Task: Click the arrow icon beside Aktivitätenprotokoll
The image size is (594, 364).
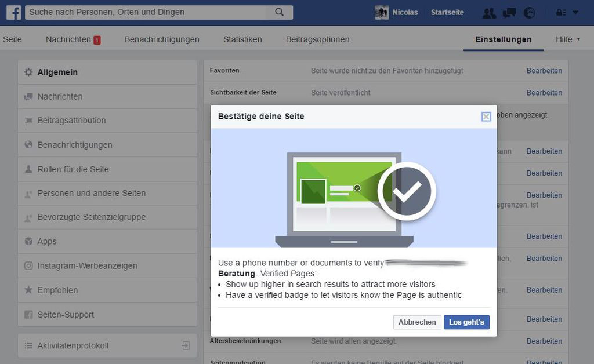Action: 186,344
